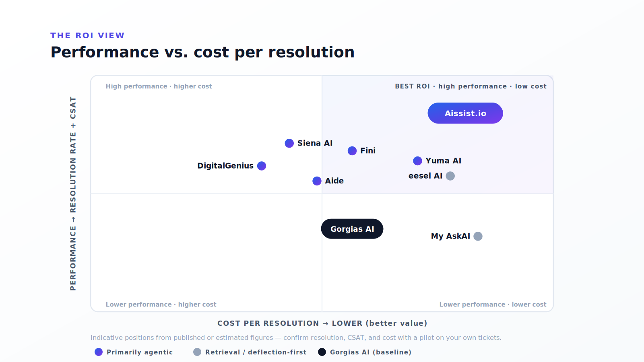Click THE ROI VIEW subtitle text

coord(87,35)
